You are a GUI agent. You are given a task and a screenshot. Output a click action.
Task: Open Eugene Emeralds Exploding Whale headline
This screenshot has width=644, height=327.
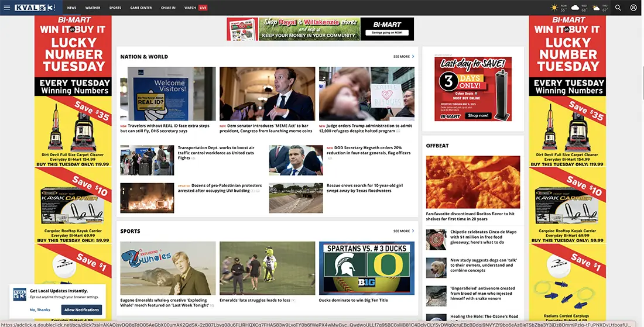pyautogui.click(x=166, y=303)
